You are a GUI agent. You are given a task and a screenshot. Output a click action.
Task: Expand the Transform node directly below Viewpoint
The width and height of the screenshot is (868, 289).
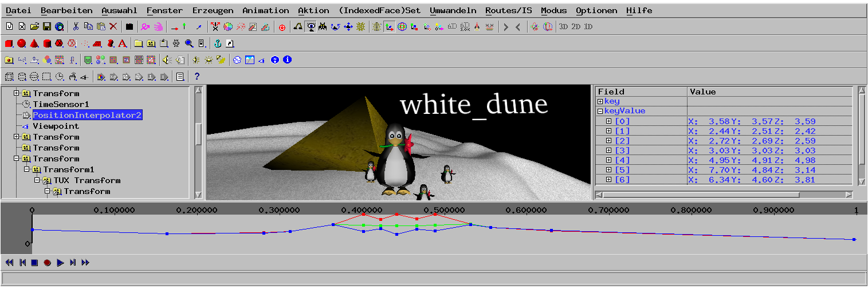pos(17,137)
